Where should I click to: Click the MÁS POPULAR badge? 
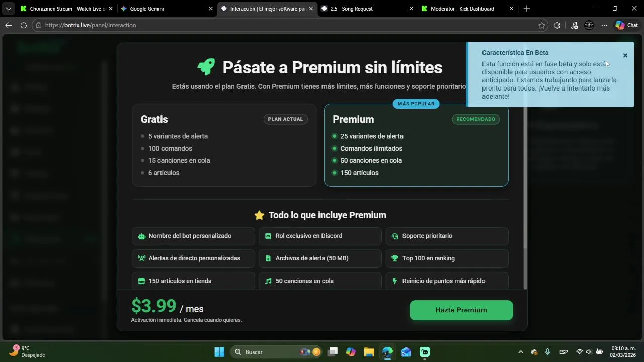(x=416, y=104)
